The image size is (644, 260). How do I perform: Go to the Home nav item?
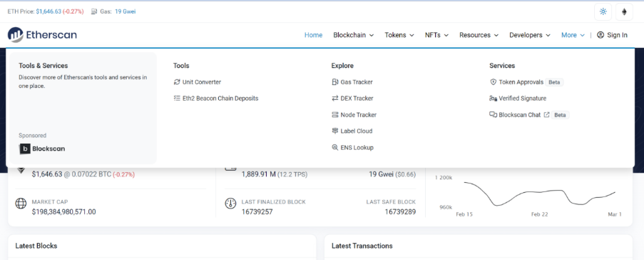313,35
